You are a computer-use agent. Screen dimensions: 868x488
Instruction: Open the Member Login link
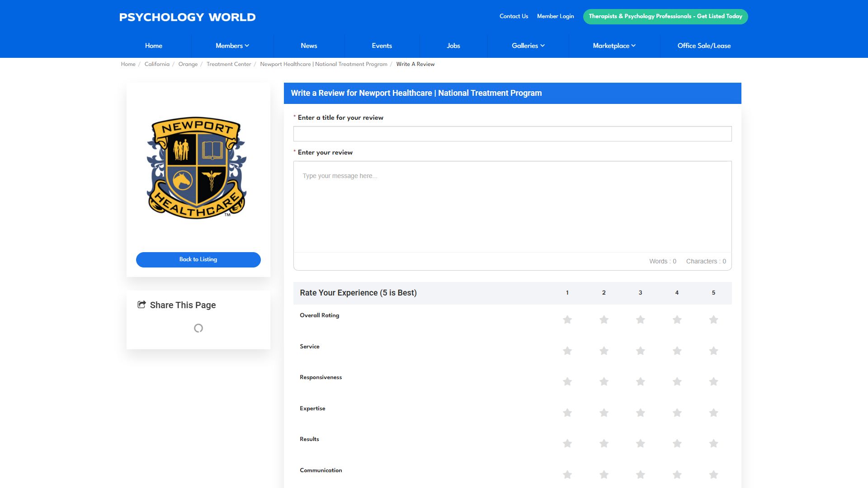pyautogui.click(x=555, y=16)
